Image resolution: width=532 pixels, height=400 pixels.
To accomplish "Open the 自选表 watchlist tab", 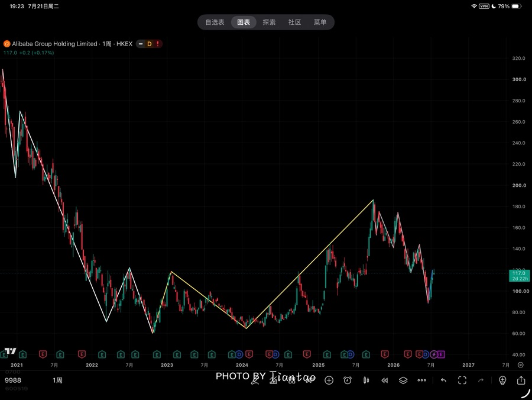I will click(x=215, y=22).
